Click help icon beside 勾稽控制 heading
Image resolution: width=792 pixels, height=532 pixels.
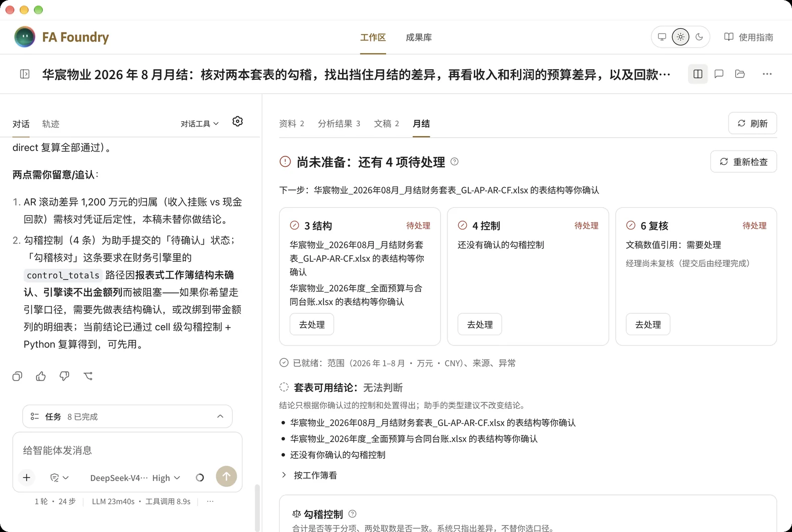click(x=352, y=514)
